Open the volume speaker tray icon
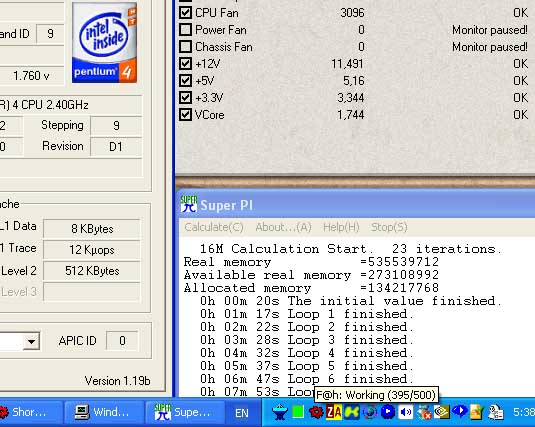Screen dimensions: 535x427 [406, 412]
